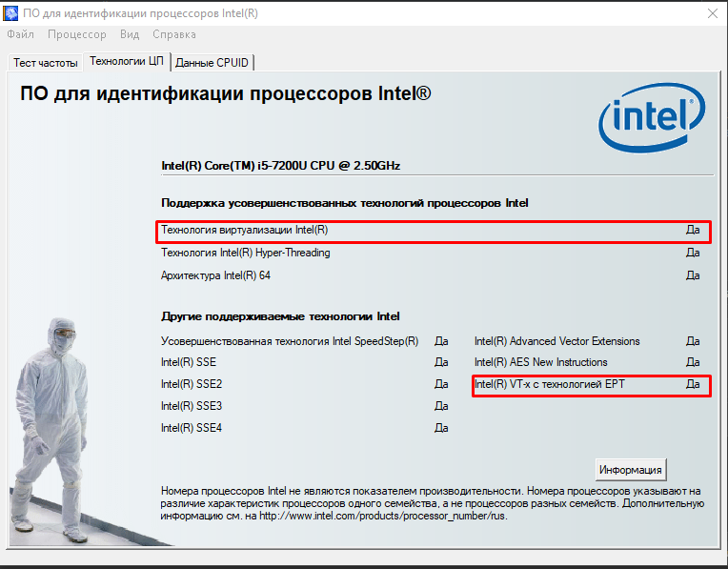Click the Intel(R) SSE label
The height and width of the screenshot is (569, 728).
(189, 362)
